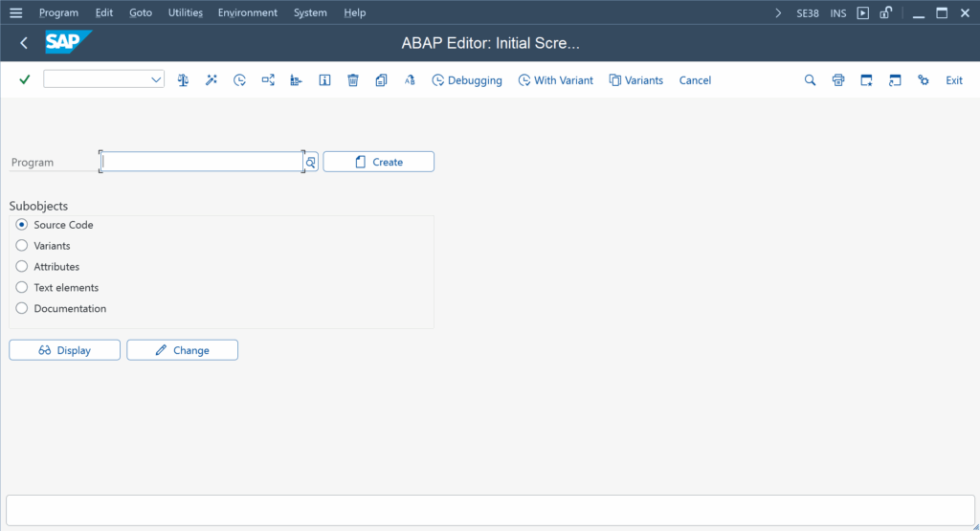Click the back arrow beside SAP logo
Screen dimensions: 980x531
(x=24, y=42)
